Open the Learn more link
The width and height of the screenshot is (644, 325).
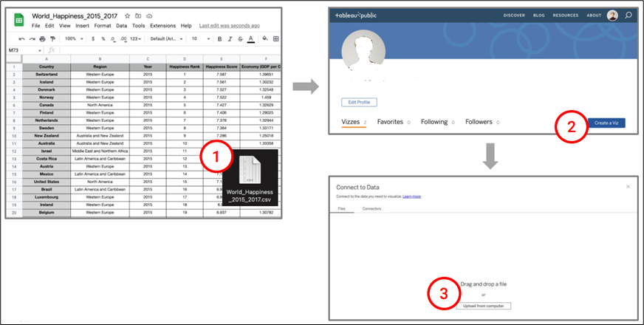coord(412,196)
